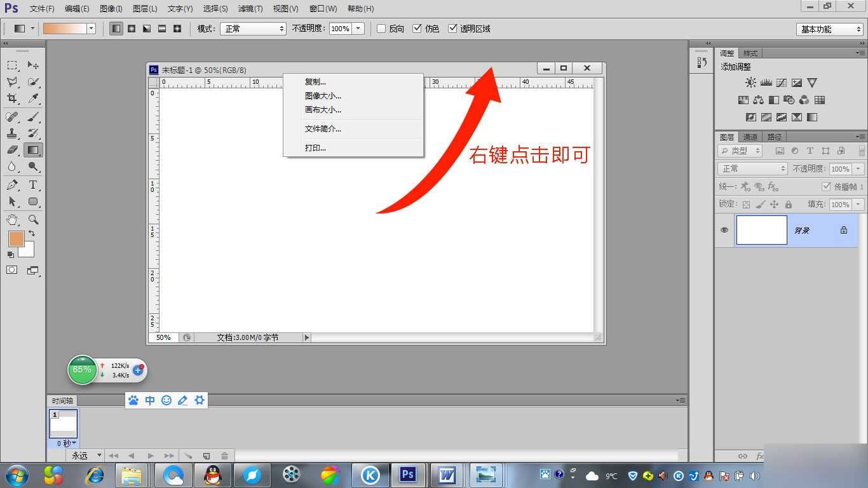This screenshot has width=868, height=488.
Task: Open the History panel icon
Action: click(702, 62)
